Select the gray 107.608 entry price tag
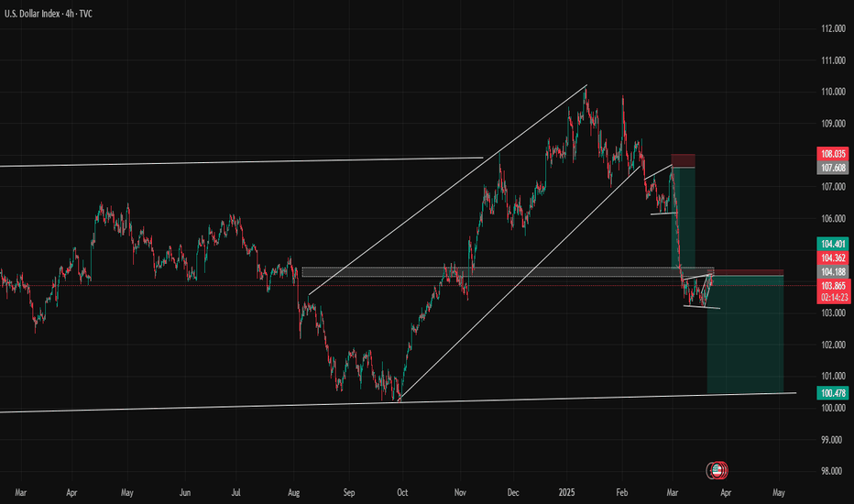The image size is (854, 504). click(833, 168)
